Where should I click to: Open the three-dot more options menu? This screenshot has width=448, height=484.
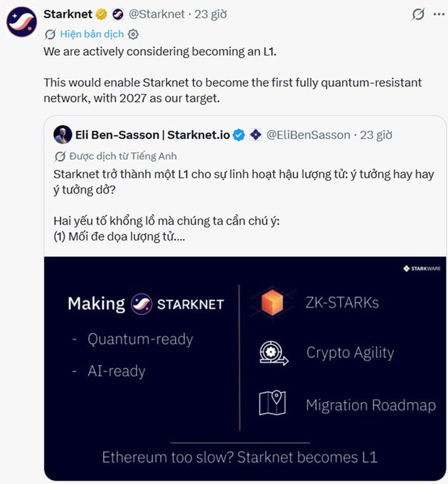[x=439, y=14]
